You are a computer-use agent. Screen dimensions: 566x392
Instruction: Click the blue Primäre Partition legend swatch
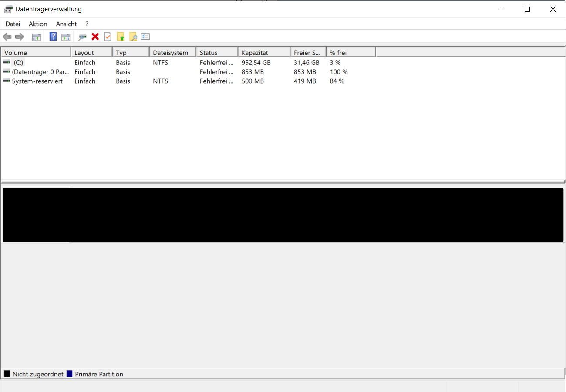(x=69, y=374)
